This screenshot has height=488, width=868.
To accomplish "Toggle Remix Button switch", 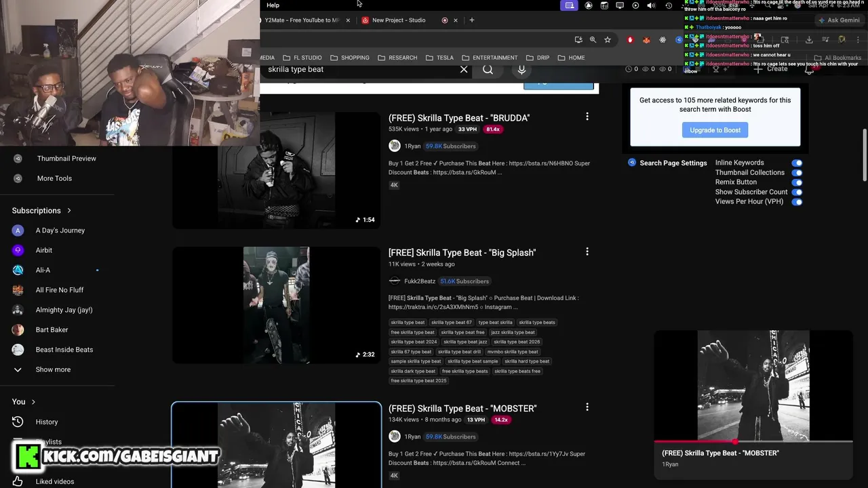I will 797,182.
